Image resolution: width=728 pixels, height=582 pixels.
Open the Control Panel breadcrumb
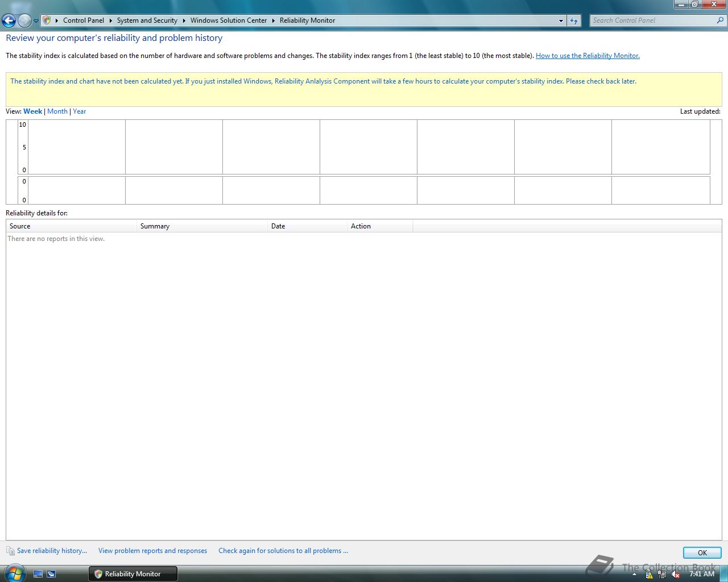(84, 20)
